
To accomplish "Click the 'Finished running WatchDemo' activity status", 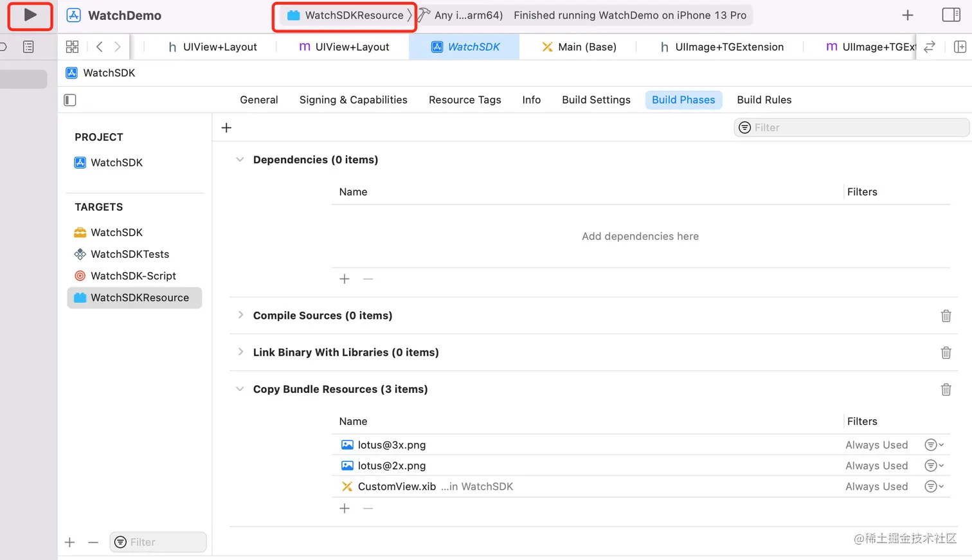I will (x=630, y=15).
